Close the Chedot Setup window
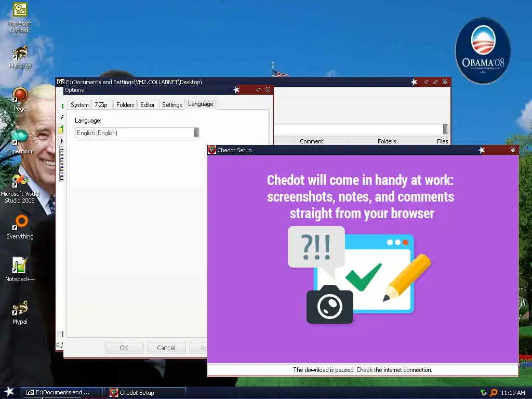532x399 pixels. pyautogui.click(x=513, y=150)
